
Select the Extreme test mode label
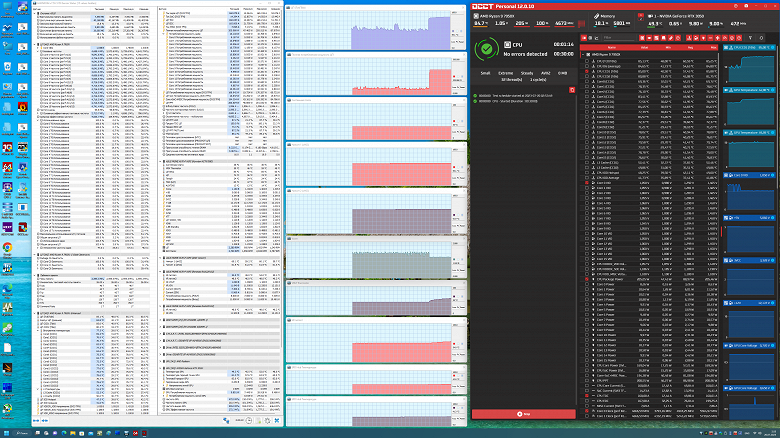(x=505, y=73)
